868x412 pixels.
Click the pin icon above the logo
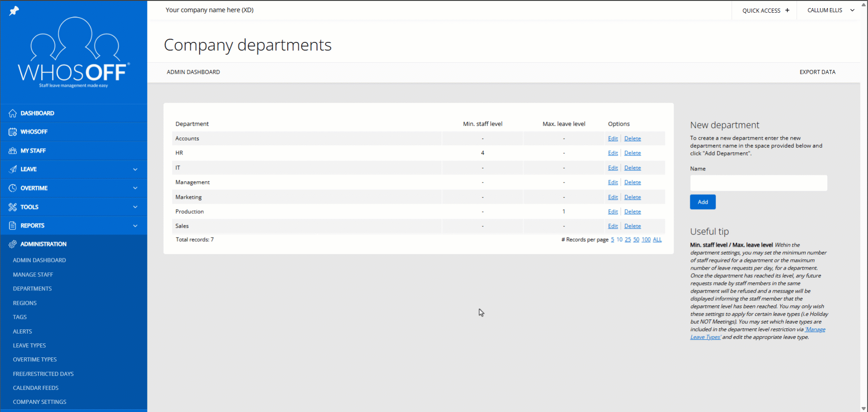click(x=14, y=10)
